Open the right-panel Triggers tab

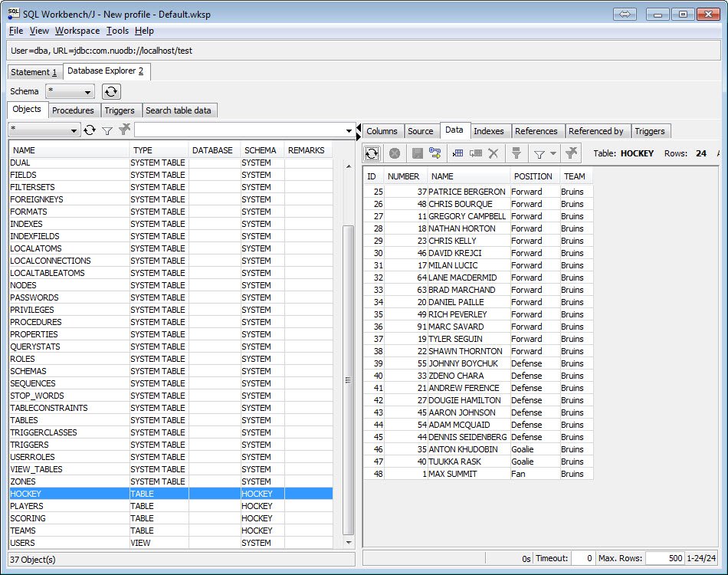click(650, 131)
